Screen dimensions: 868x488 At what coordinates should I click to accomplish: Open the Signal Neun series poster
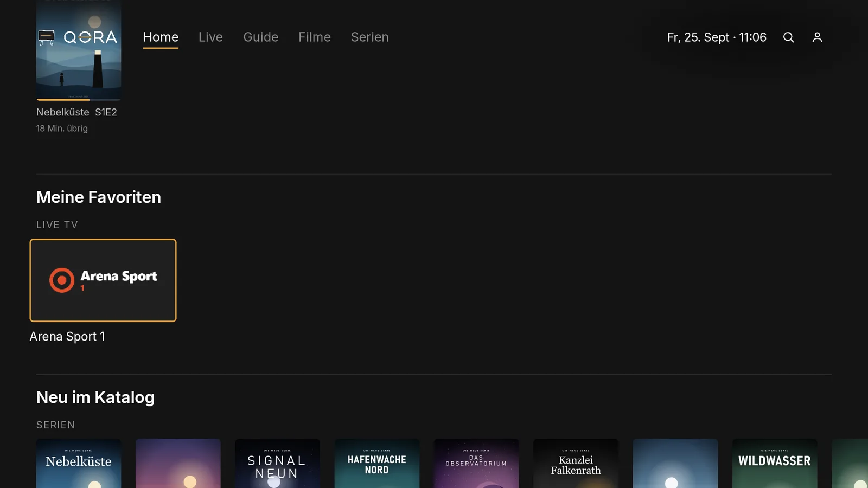tap(277, 464)
